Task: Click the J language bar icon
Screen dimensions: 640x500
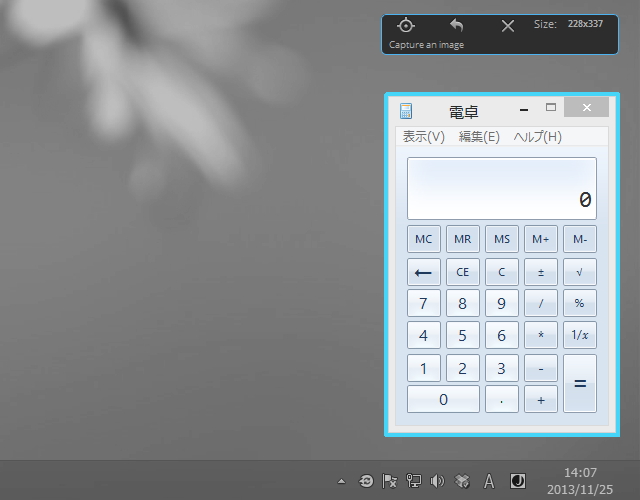Action: [518, 481]
